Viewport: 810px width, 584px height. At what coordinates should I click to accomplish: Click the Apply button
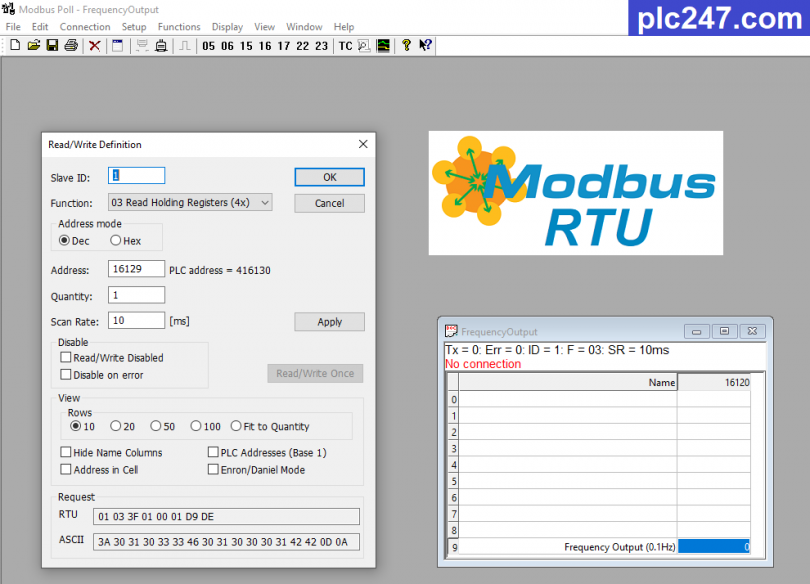click(x=330, y=322)
